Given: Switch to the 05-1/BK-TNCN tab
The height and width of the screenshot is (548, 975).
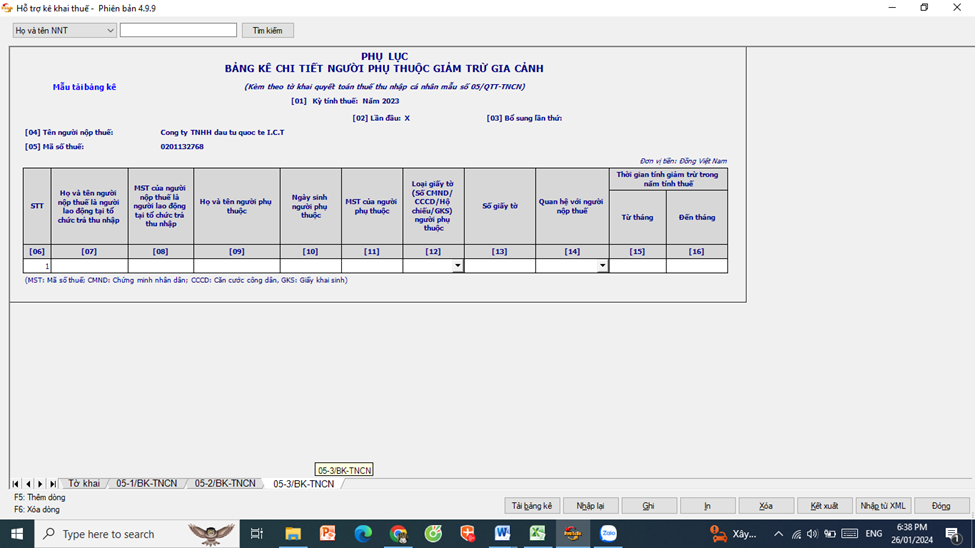Looking at the screenshot, I should tap(147, 483).
